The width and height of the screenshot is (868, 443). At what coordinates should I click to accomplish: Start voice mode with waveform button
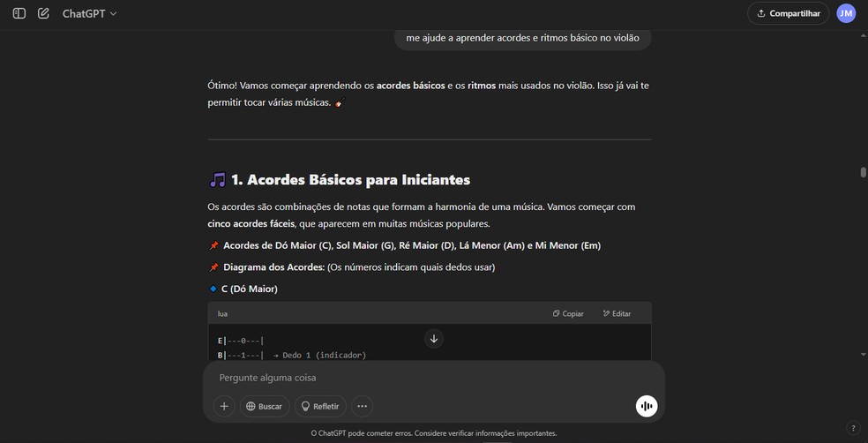647,406
